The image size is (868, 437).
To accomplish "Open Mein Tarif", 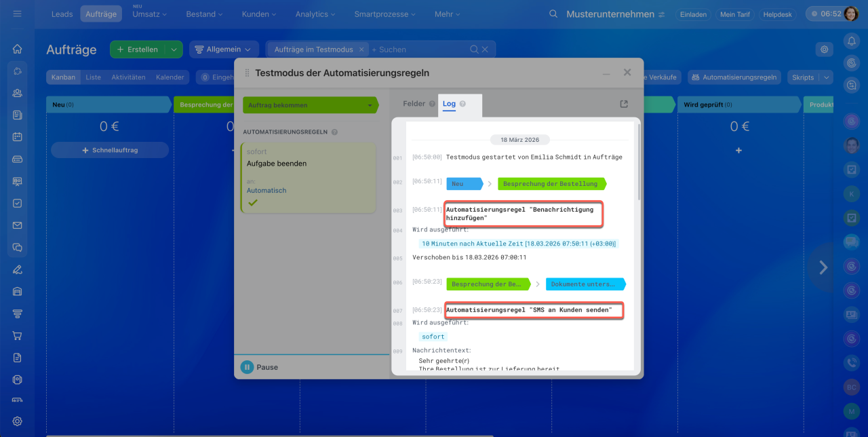I will point(735,14).
